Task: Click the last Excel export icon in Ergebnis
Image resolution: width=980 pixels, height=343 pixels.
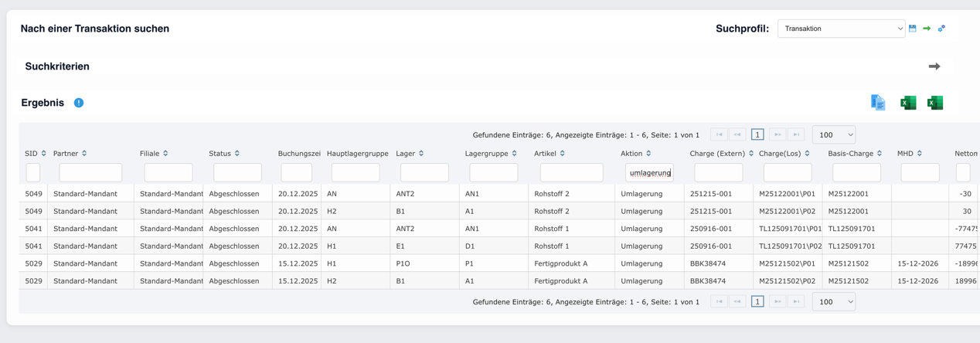Action: pyautogui.click(x=935, y=103)
